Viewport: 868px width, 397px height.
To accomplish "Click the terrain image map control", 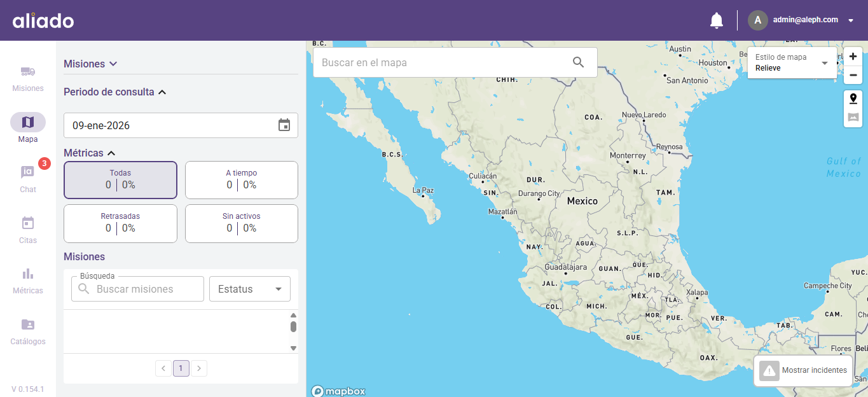I will [853, 118].
